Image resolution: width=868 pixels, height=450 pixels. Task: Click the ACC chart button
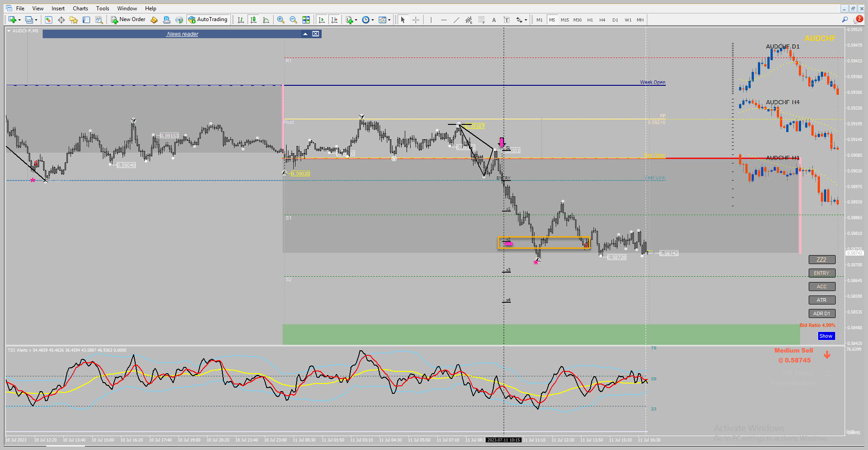pos(822,287)
